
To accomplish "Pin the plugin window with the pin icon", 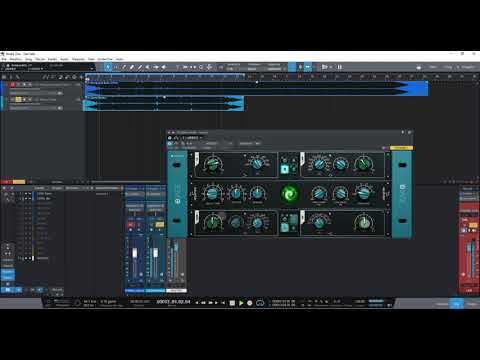I will 403,132.
